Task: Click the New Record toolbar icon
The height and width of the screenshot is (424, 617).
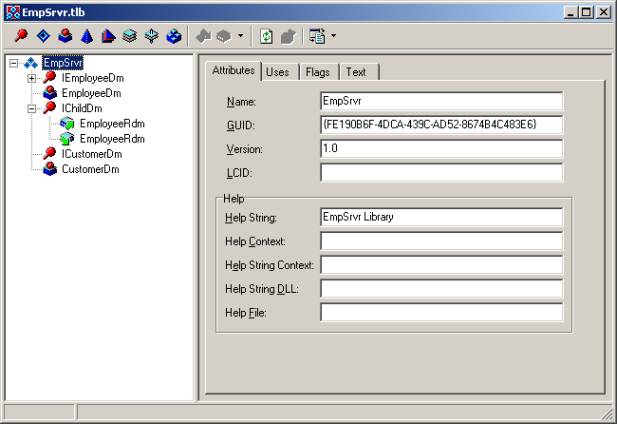Action: coord(130,36)
